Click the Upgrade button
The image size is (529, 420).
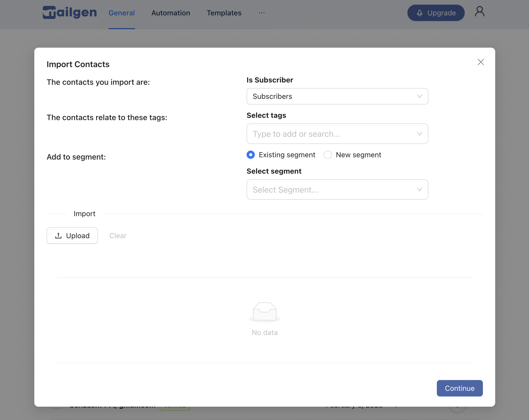[x=436, y=13]
